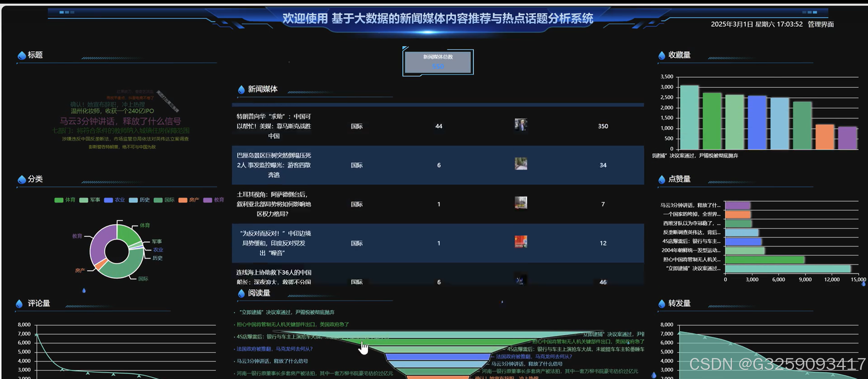Click the orange bar in 收藏量 chart
The image size is (868, 379).
click(825, 137)
